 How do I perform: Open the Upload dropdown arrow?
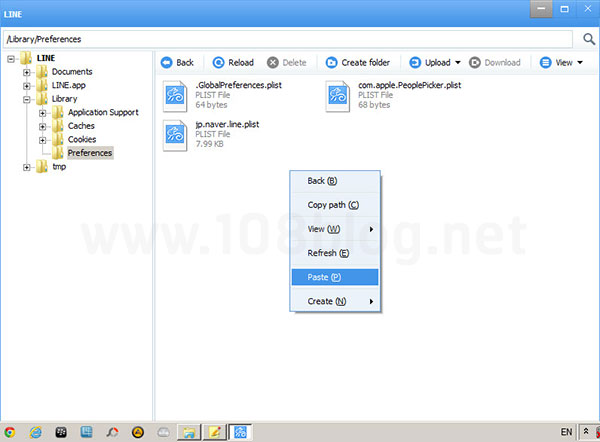pyautogui.click(x=458, y=63)
